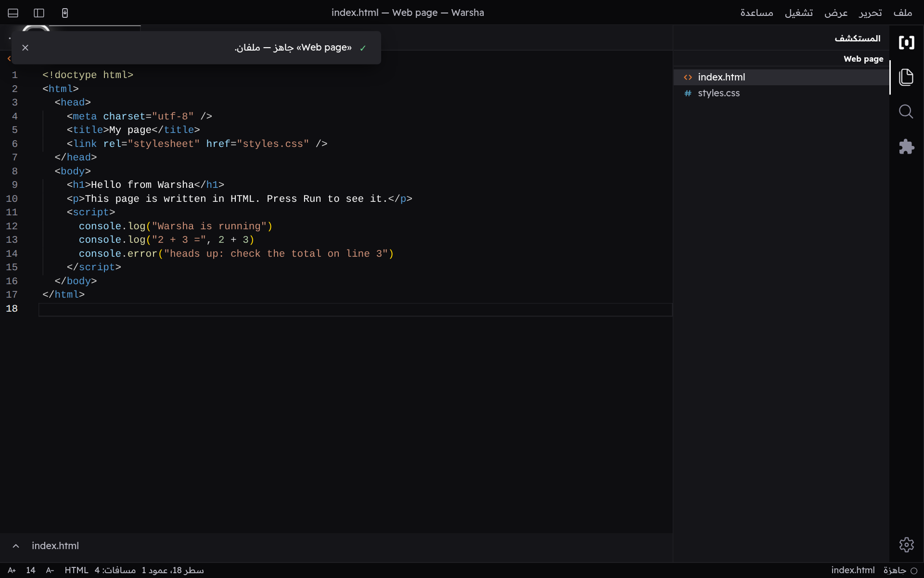Screen dimensions: 924x578
Task: Click the جاهزة status indicator
Action: (x=900, y=570)
